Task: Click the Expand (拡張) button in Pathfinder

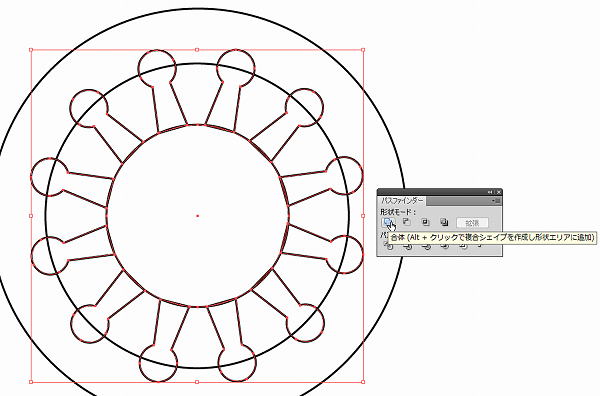Action: (x=473, y=223)
